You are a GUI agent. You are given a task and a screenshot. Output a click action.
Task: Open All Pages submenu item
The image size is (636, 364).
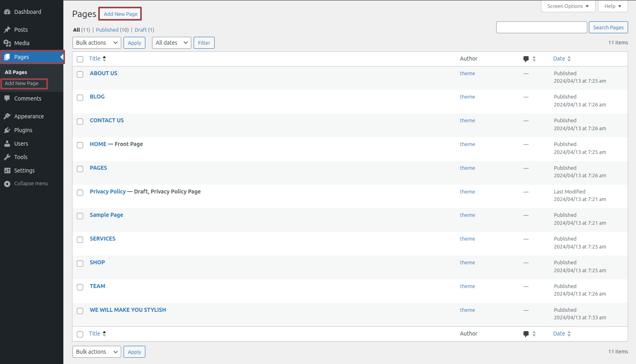(16, 72)
